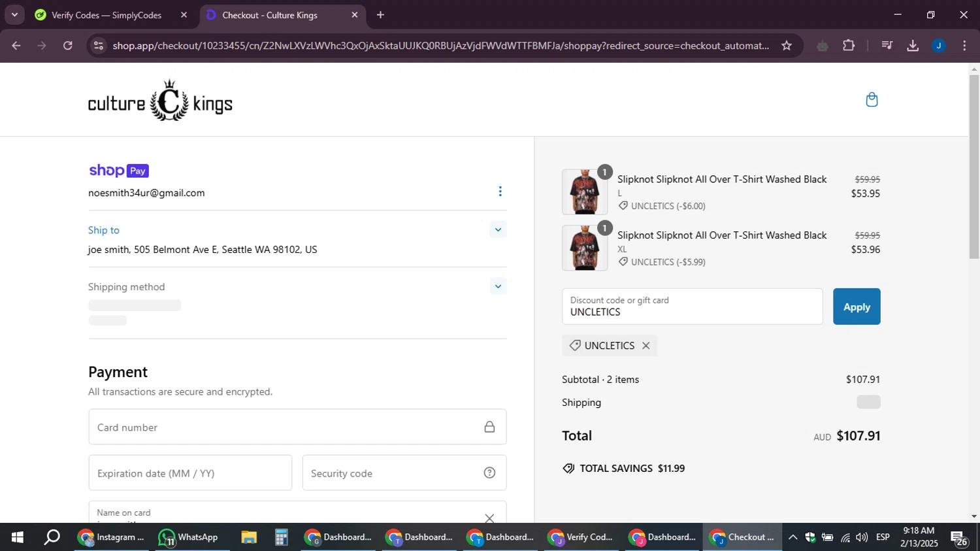This screenshot has height=551, width=980.
Task: Clear the Name on card field
Action: [489, 518]
